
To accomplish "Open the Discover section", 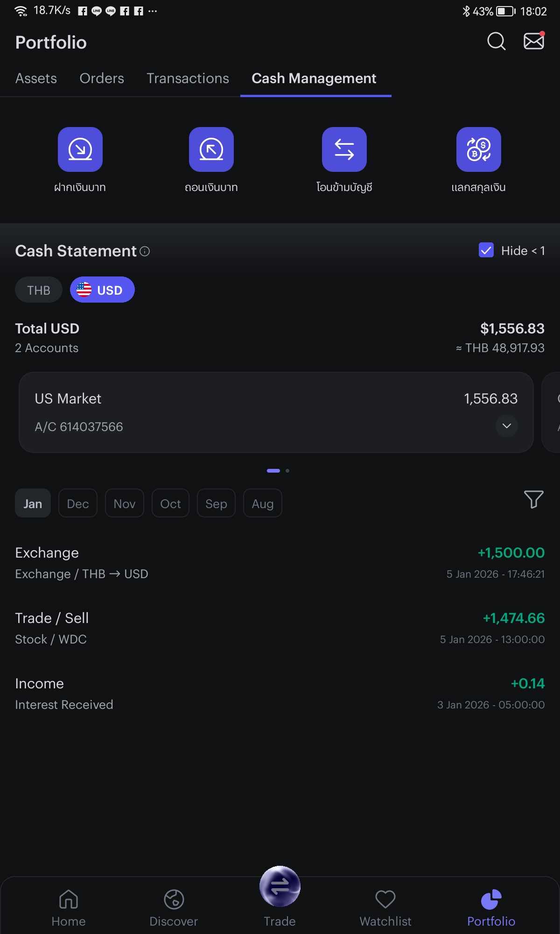I will (174, 907).
